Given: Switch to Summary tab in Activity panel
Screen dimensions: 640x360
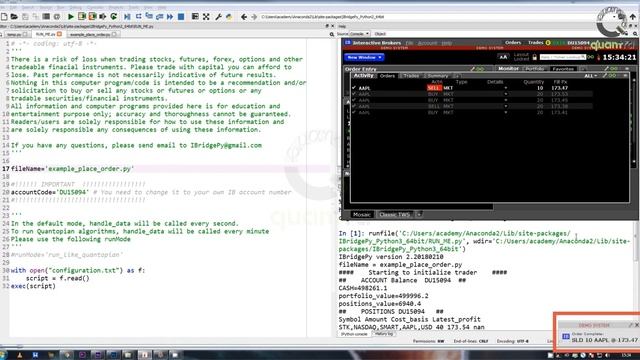Looking at the screenshot, I should tap(438, 76).
